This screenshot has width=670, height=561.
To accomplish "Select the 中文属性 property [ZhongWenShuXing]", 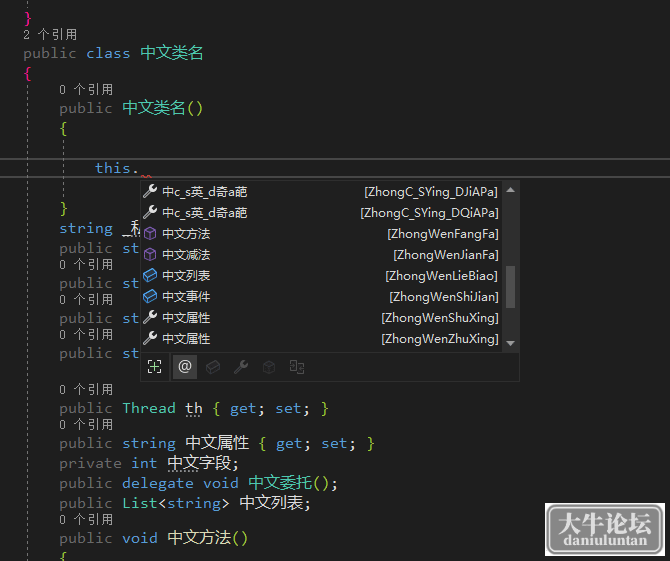I will [x=321, y=317].
